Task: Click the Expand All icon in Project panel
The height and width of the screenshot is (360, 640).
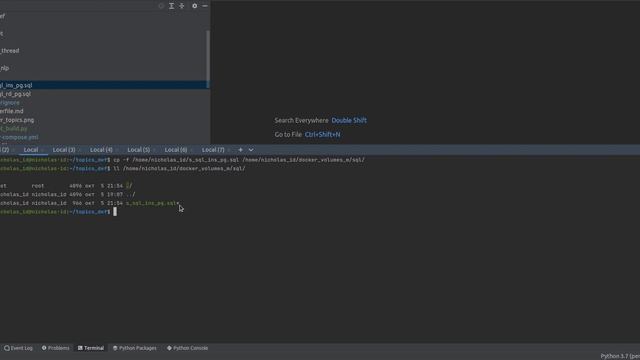Action: coord(171,6)
